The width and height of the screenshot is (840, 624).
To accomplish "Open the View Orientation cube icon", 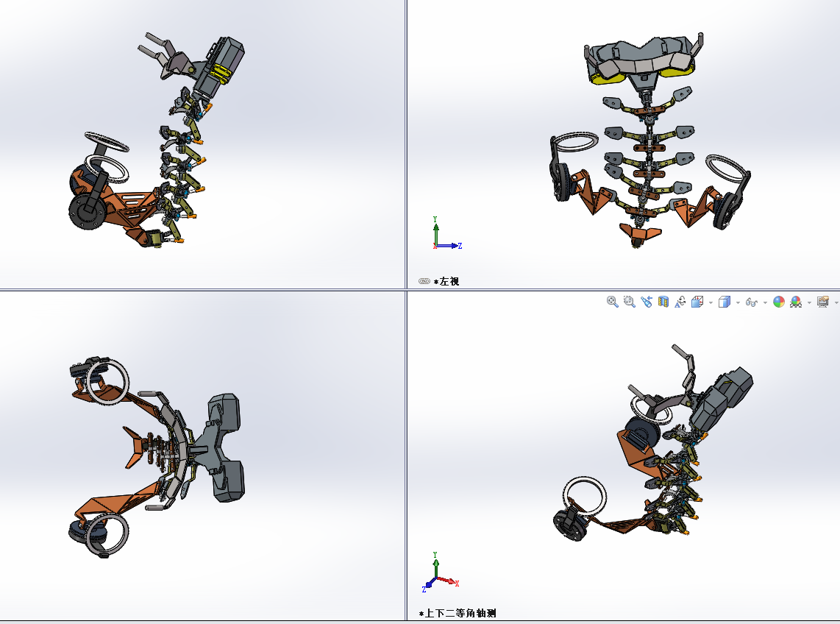I will [697, 302].
